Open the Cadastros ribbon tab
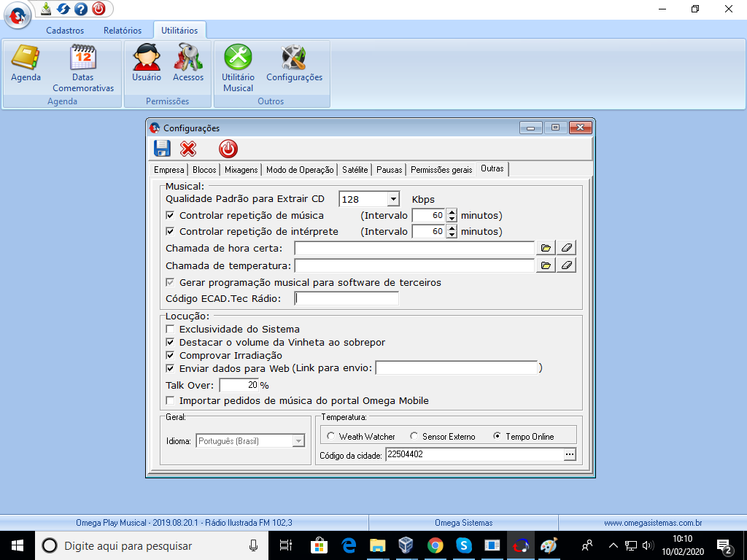 click(65, 31)
